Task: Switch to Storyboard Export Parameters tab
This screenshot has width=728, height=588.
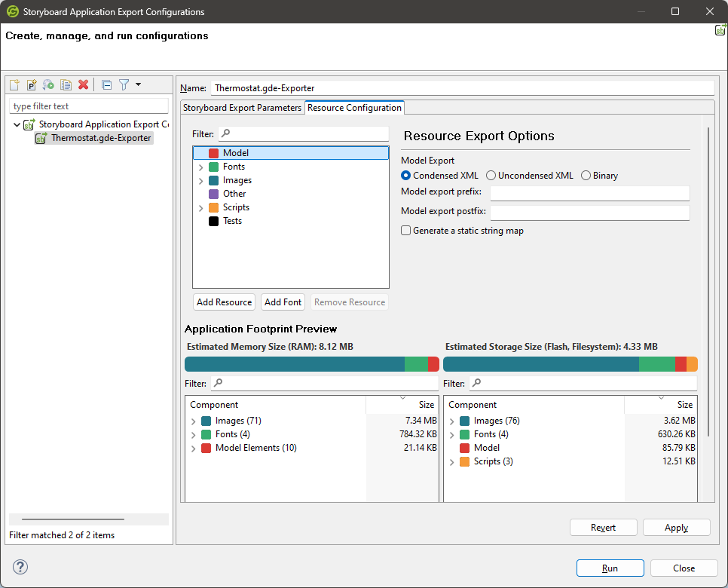Action: pyautogui.click(x=243, y=108)
